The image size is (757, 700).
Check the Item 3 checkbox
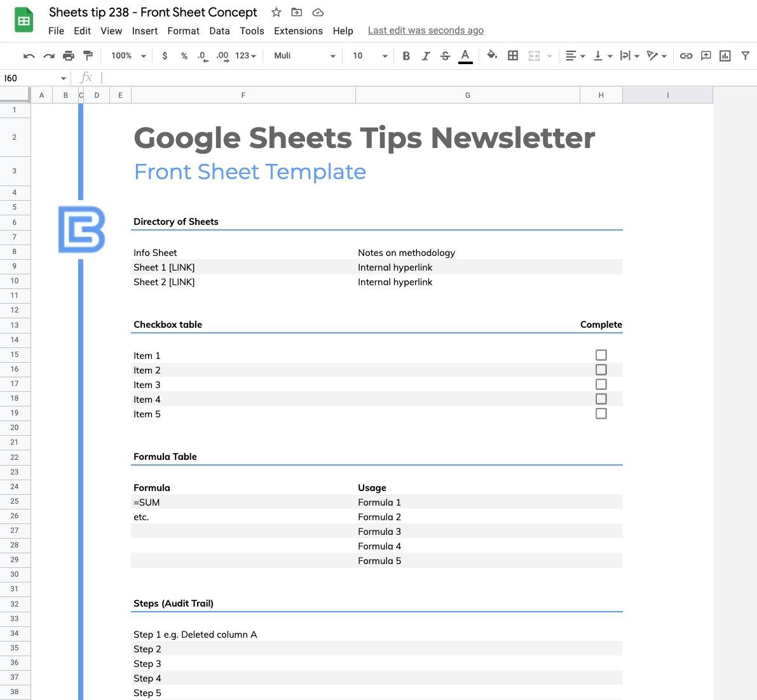click(601, 384)
